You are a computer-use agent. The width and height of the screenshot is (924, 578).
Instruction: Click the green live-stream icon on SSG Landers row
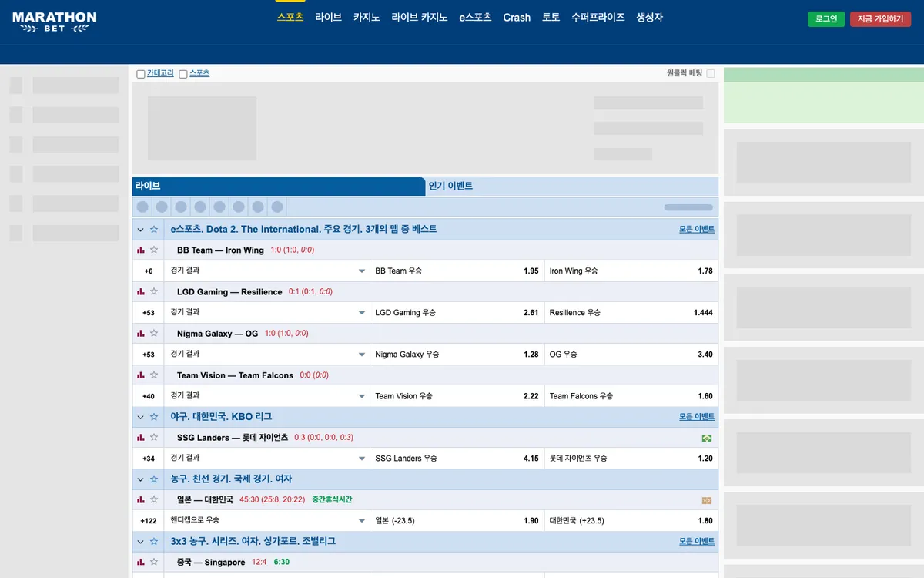(707, 438)
